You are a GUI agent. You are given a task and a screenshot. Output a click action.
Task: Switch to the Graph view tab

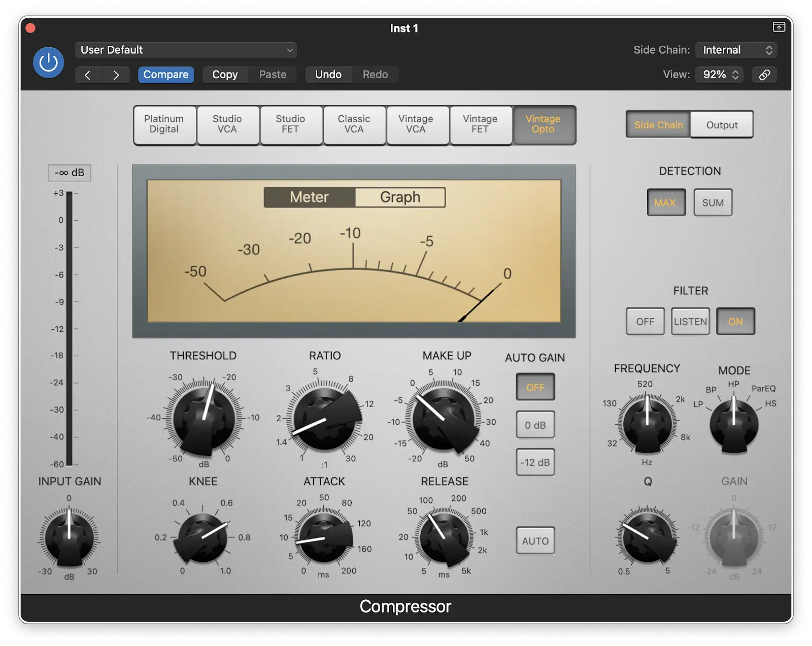point(400,197)
